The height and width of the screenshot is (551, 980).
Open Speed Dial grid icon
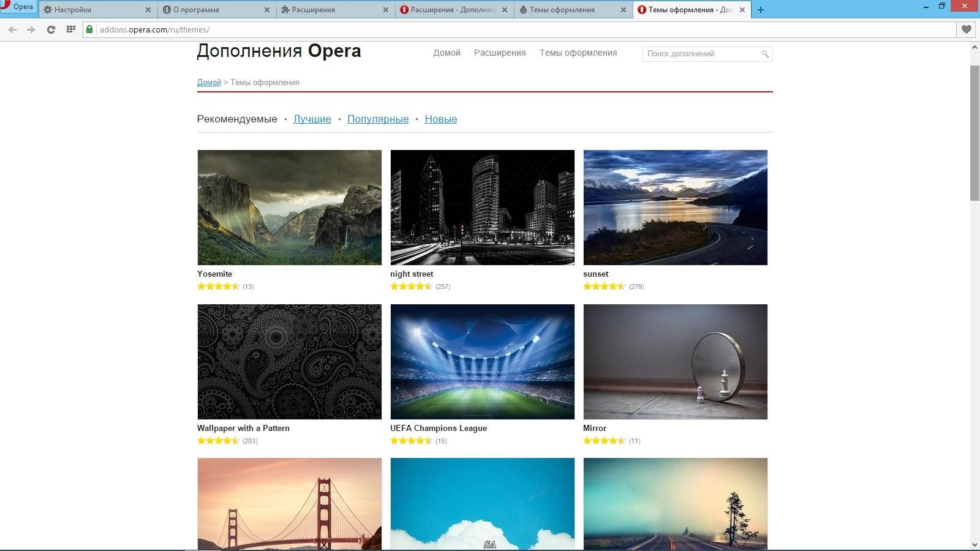click(x=71, y=29)
